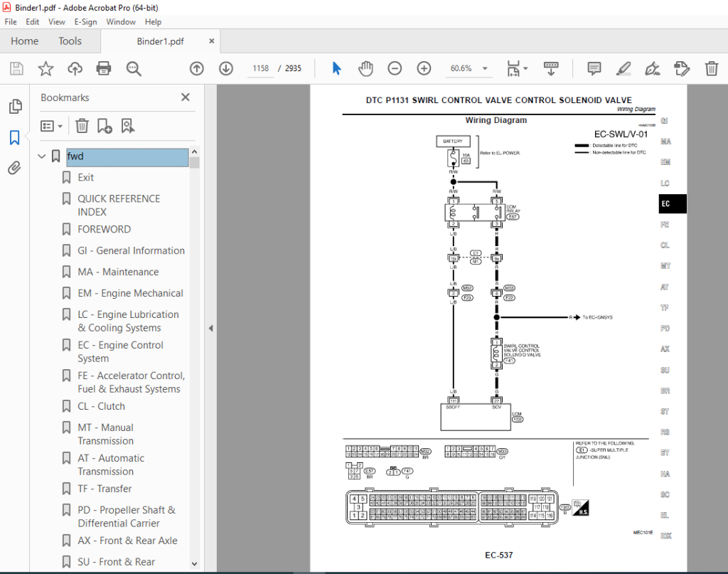Open PD - Propeller Shaft bookmark

pos(127,516)
